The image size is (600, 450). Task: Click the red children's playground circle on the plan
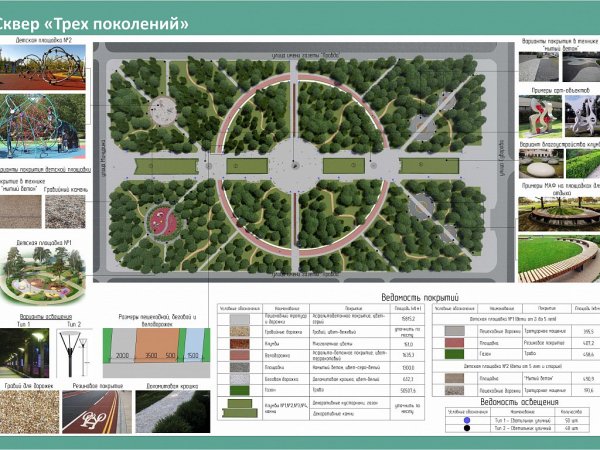tap(163, 222)
